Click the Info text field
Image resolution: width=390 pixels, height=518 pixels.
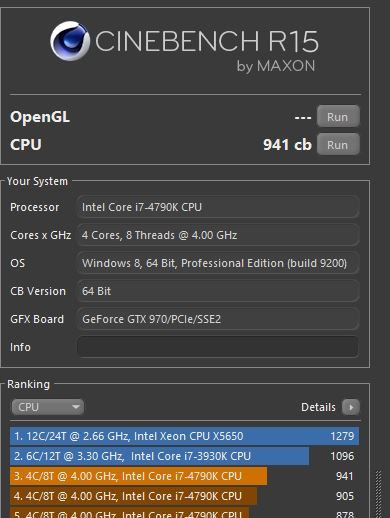click(x=218, y=347)
